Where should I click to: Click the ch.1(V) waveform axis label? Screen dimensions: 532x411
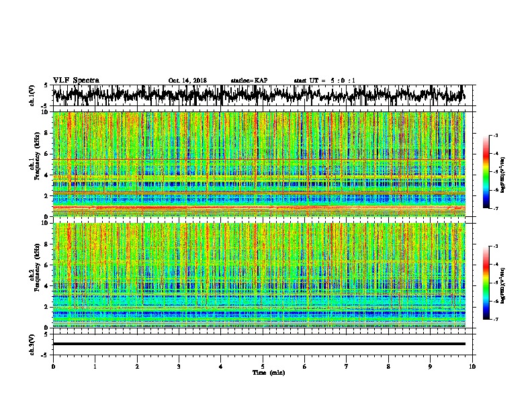(32, 95)
